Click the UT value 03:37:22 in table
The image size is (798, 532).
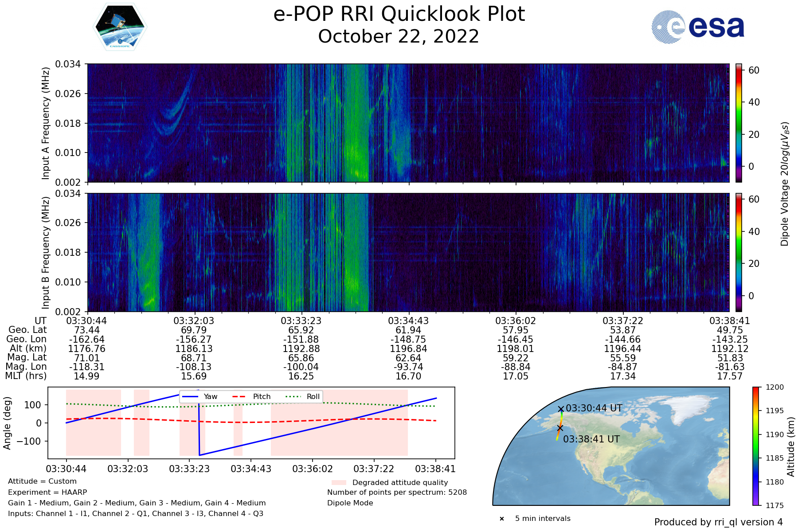pos(623,321)
